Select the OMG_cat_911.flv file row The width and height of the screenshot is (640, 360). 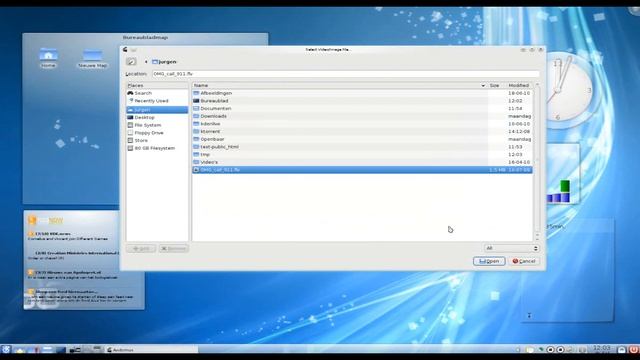point(362,170)
